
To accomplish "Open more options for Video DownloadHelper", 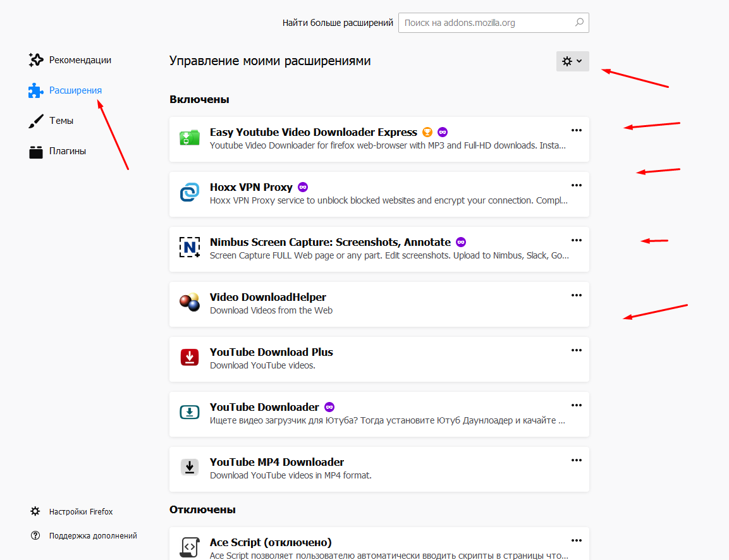I will pyautogui.click(x=577, y=295).
